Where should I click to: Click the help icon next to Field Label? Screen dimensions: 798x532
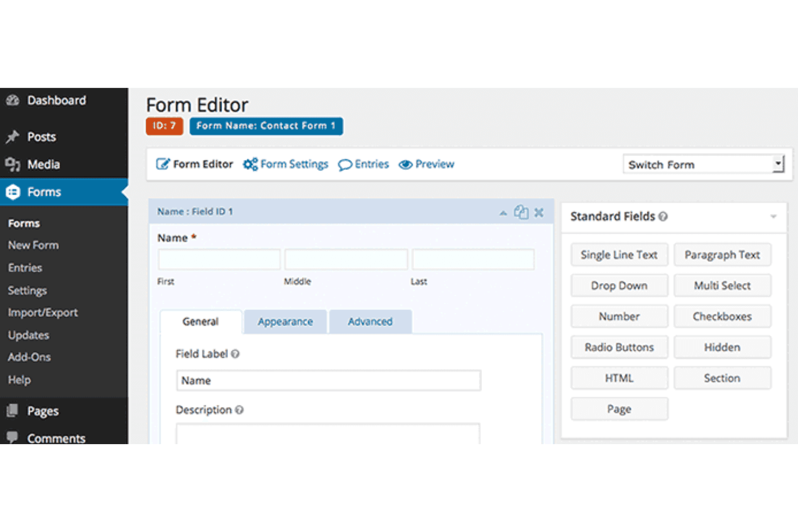235,354
